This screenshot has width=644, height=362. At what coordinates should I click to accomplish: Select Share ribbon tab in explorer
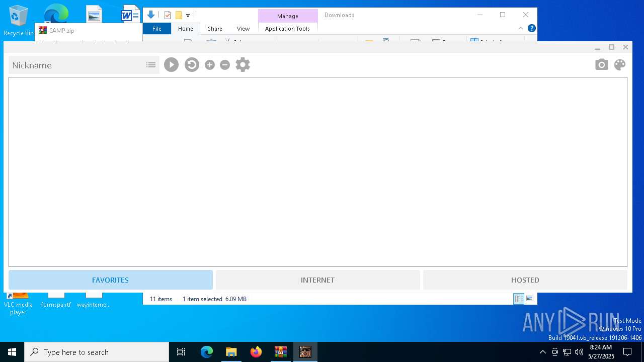[215, 29]
